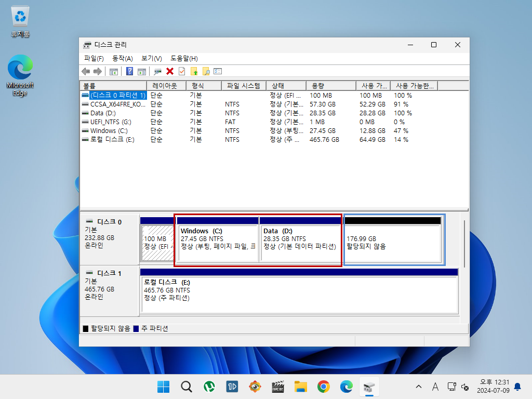The width and height of the screenshot is (532, 399).
Task: Open the 도움말(H) menu
Action: (x=184, y=58)
